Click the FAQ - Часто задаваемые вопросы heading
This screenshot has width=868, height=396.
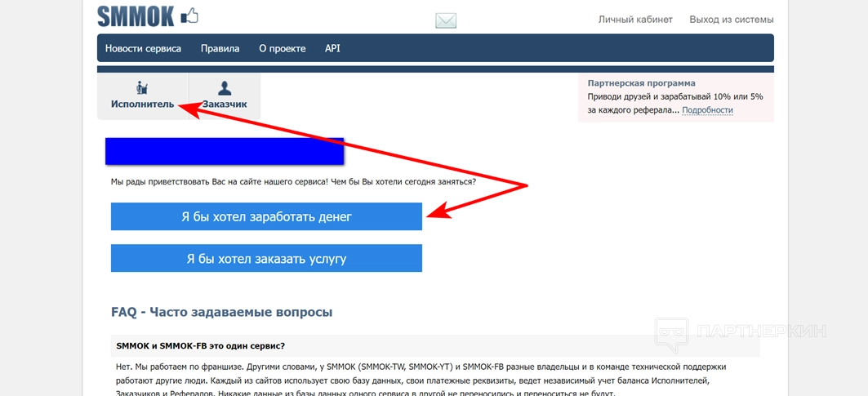[x=222, y=312]
